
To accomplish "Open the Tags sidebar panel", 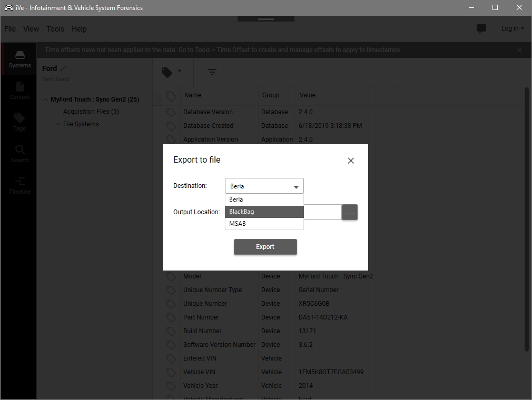I will point(19,122).
